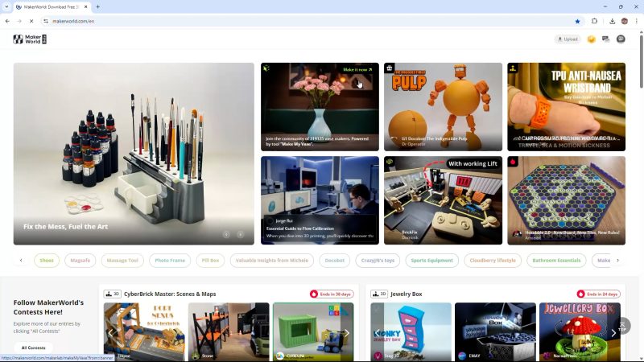
Task: Open the BrickFix working lift card
Action: pyautogui.click(x=444, y=200)
